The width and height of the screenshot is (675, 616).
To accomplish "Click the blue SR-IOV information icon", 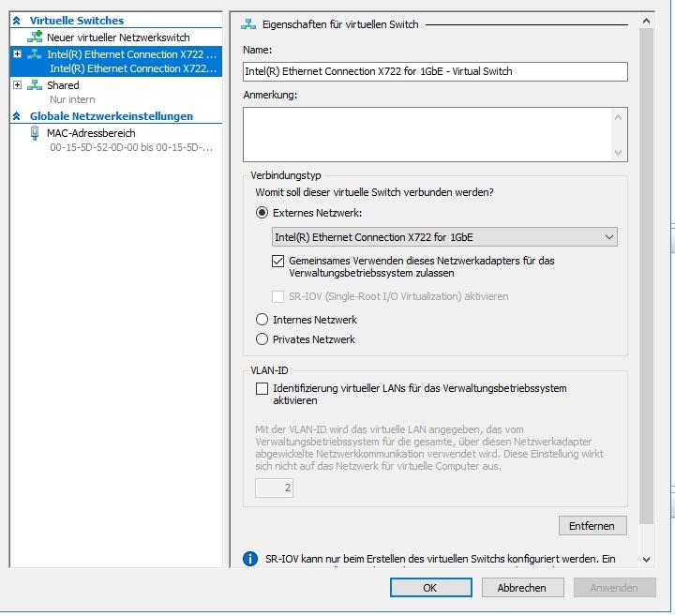I will (x=250, y=559).
